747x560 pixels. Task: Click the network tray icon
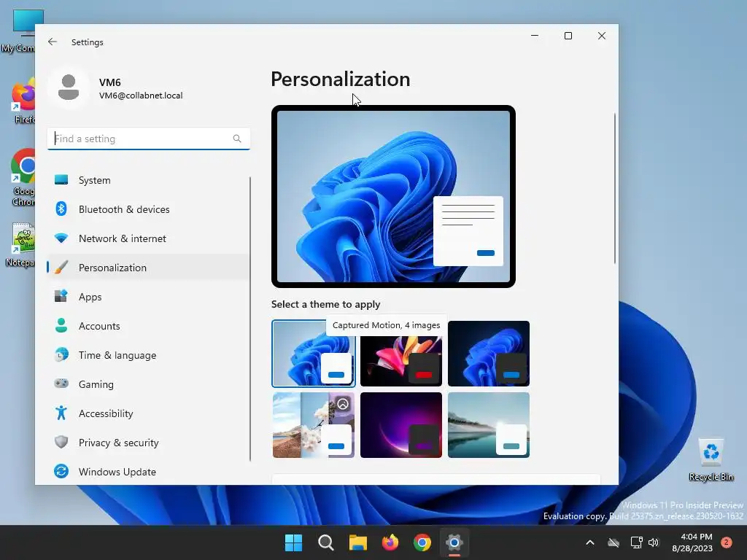point(636,542)
